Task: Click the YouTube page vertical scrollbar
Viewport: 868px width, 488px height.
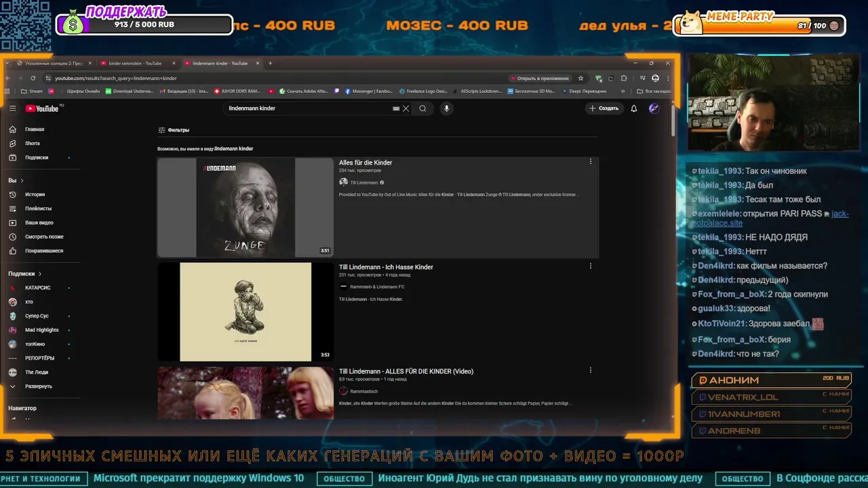Action: point(673,121)
